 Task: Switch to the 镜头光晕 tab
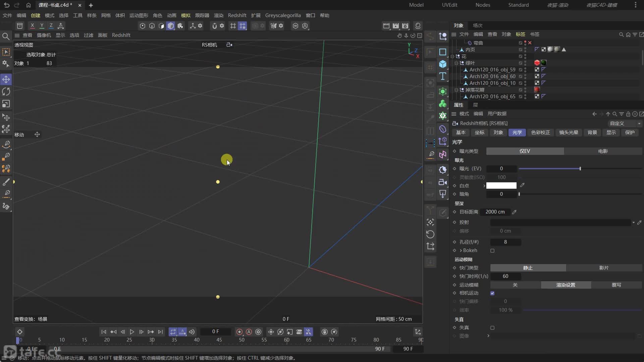click(569, 132)
